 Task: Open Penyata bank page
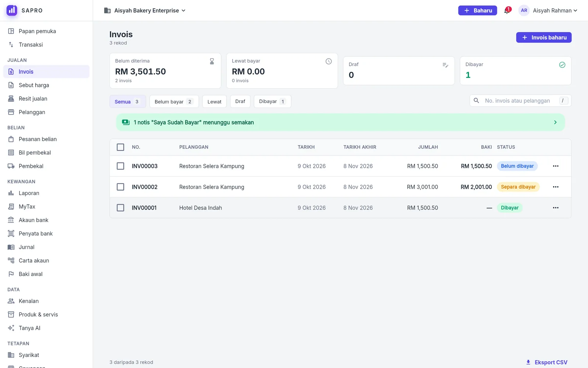coord(46,234)
